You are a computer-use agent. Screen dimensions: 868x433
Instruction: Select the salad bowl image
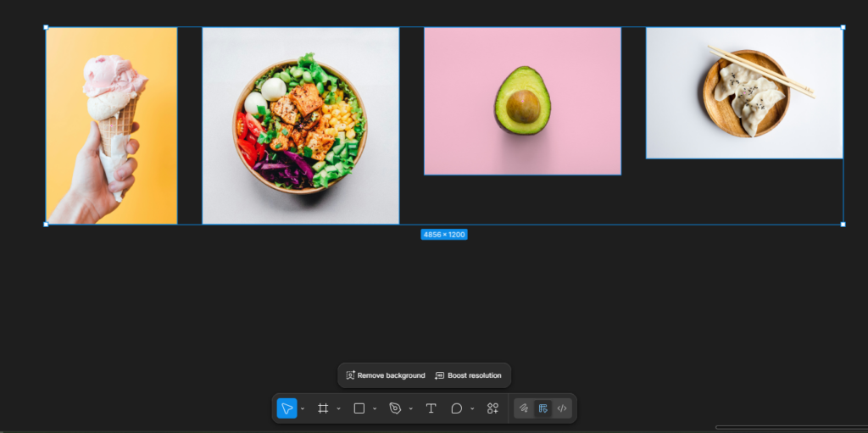coord(301,125)
